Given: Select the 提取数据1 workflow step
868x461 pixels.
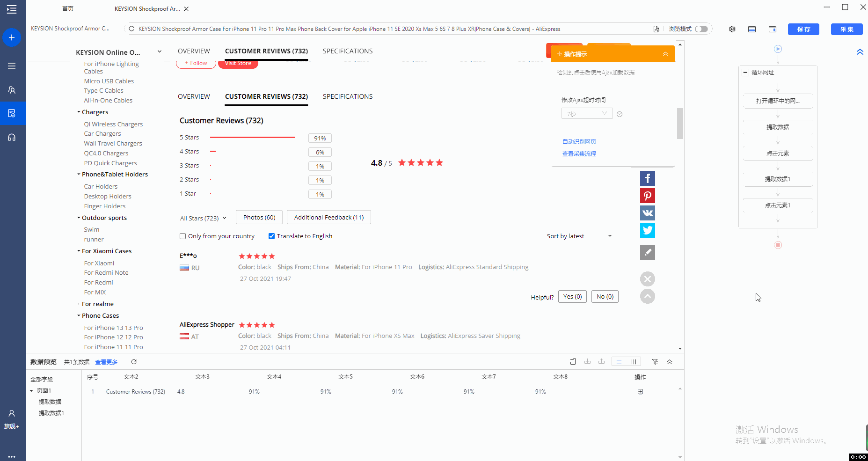Looking at the screenshot, I should coord(778,179).
